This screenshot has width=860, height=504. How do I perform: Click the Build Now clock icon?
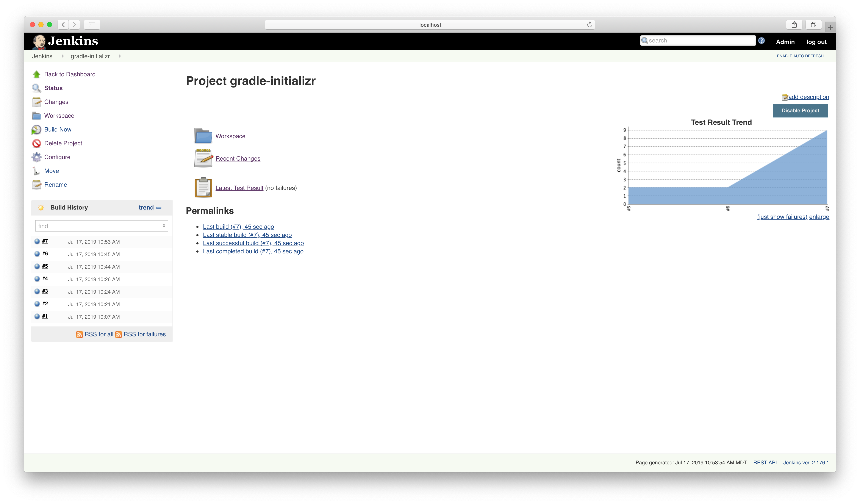36,130
